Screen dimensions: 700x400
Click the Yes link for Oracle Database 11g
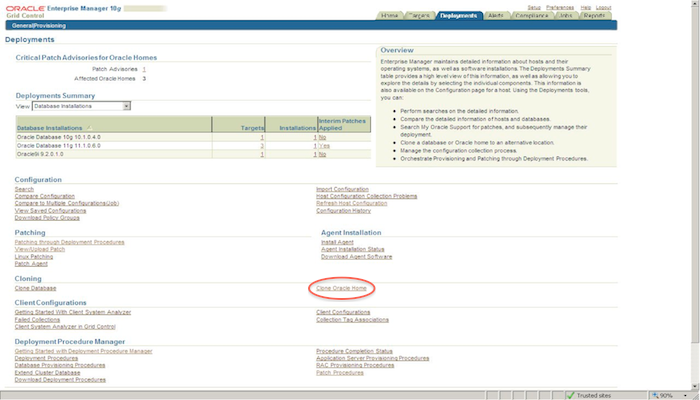pyautogui.click(x=324, y=146)
